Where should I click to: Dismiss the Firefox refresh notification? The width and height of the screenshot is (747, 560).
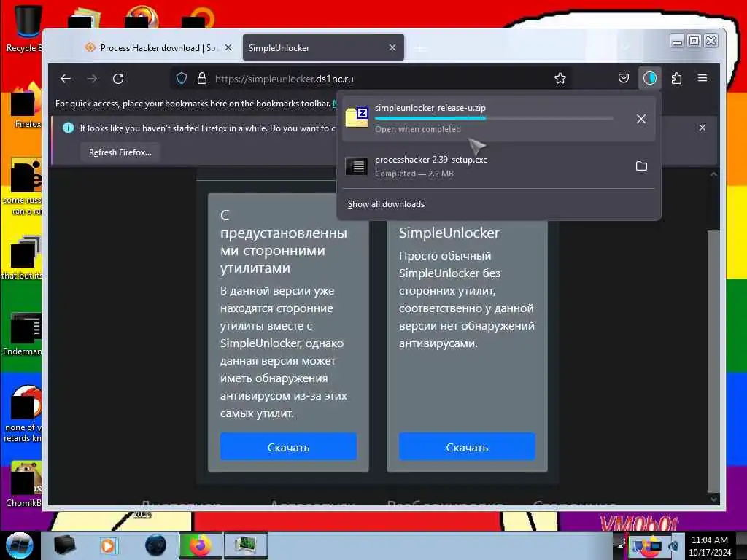coord(703,128)
